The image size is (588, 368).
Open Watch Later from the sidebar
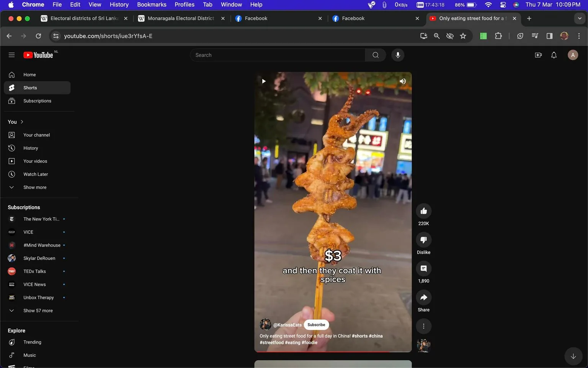(x=36, y=174)
